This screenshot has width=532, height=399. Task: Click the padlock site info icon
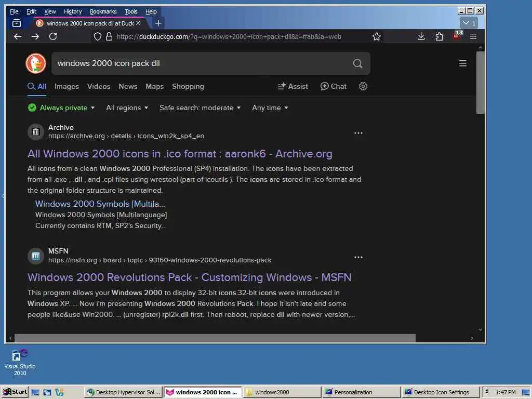click(109, 37)
